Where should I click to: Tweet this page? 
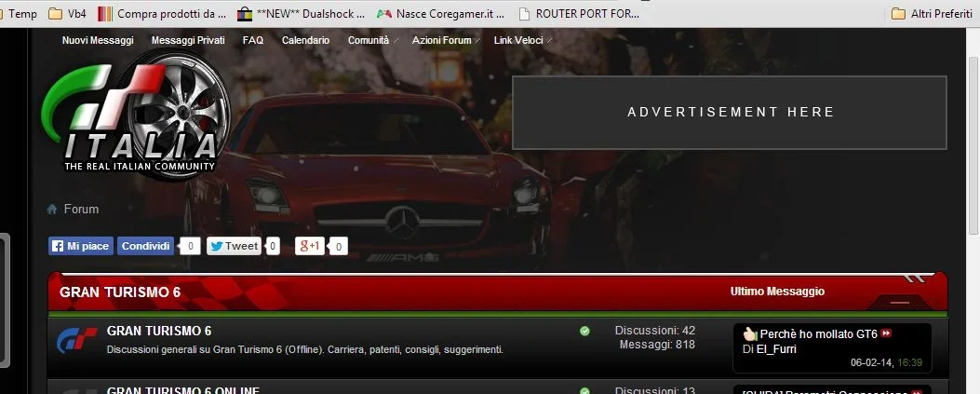(234, 247)
